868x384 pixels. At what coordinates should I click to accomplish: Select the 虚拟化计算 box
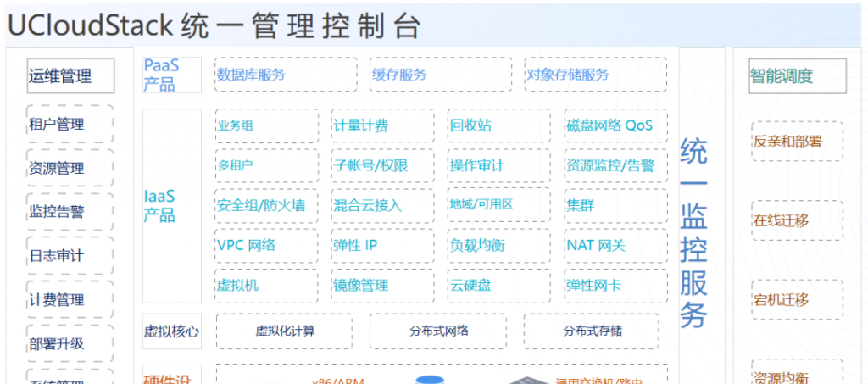pos(285,331)
